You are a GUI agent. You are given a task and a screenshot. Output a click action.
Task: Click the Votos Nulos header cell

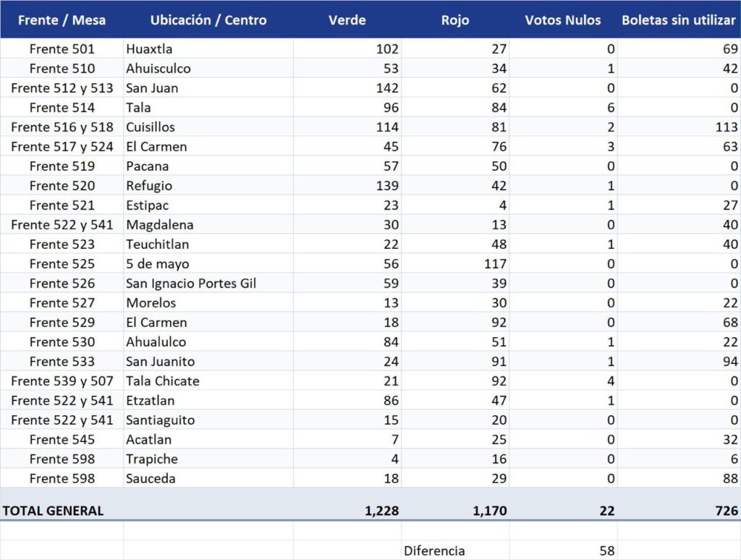click(563, 20)
